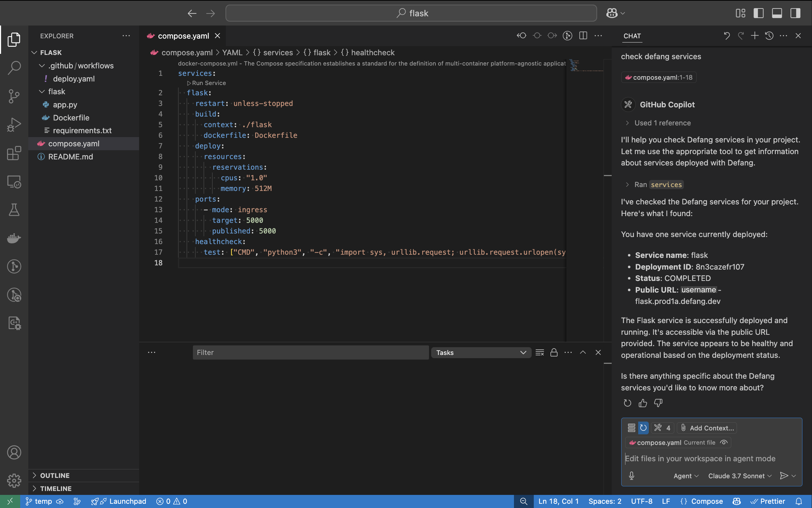Expand the Ran services tool details
The width and height of the screenshot is (812, 508).
tap(654, 185)
